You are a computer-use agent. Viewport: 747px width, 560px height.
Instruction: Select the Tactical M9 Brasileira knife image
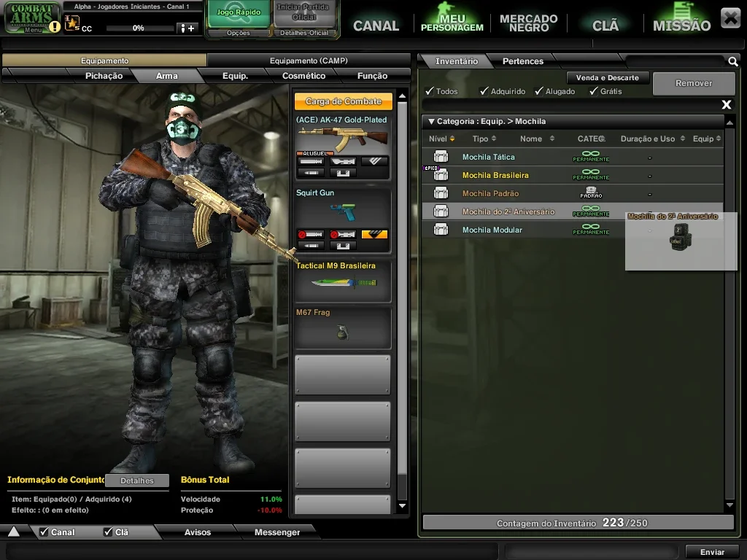344,283
